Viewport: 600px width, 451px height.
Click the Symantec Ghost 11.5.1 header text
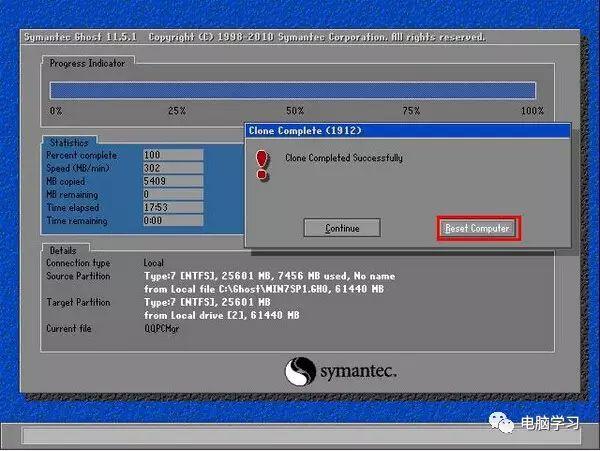tap(82, 37)
